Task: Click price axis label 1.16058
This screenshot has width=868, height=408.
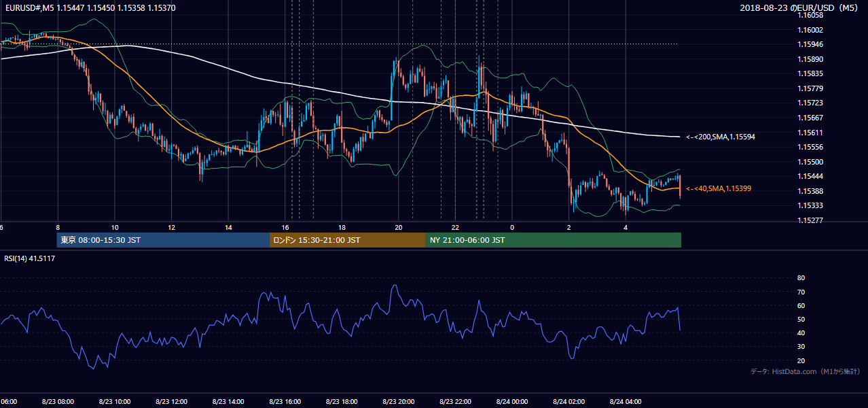Action: click(811, 15)
